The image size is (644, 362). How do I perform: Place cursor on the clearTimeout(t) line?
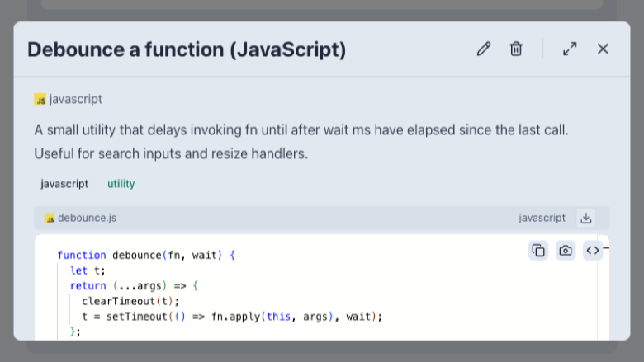[x=130, y=301]
